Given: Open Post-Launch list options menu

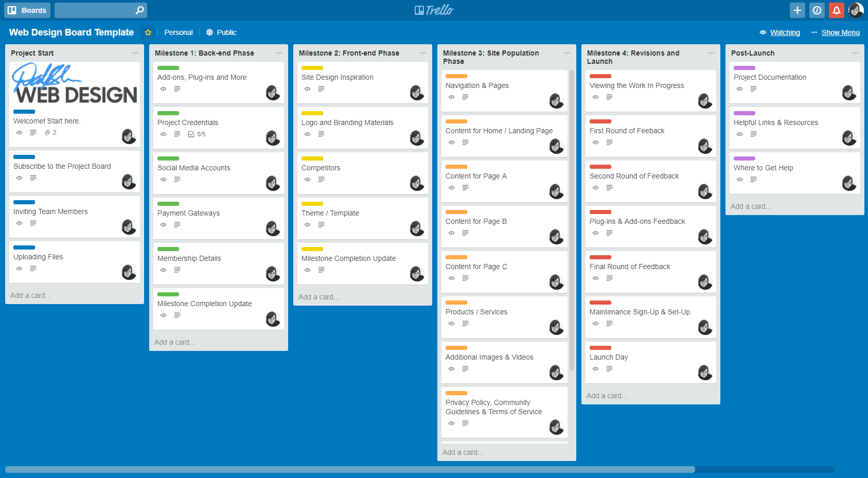Looking at the screenshot, I should pyautogui.click(x=855, y=53).
